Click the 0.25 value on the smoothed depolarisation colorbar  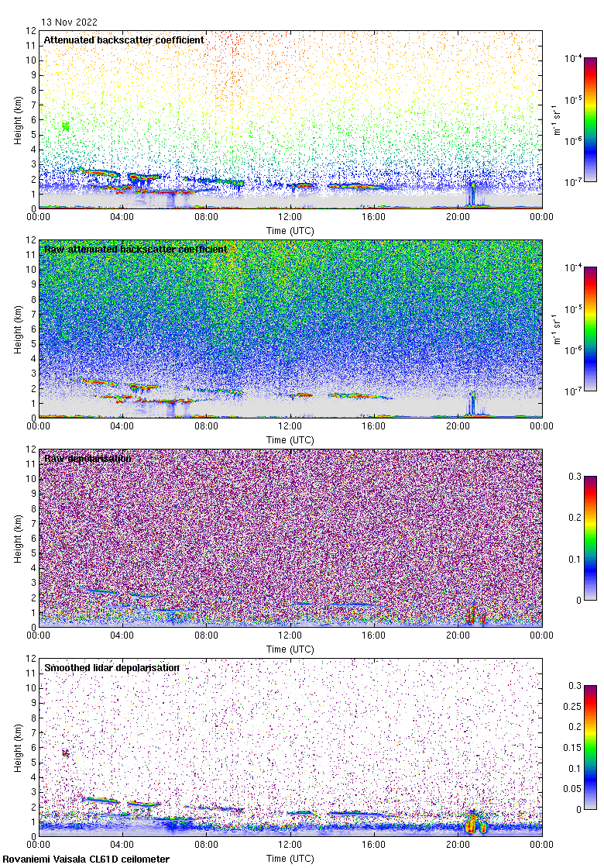(x=572, y=706)
